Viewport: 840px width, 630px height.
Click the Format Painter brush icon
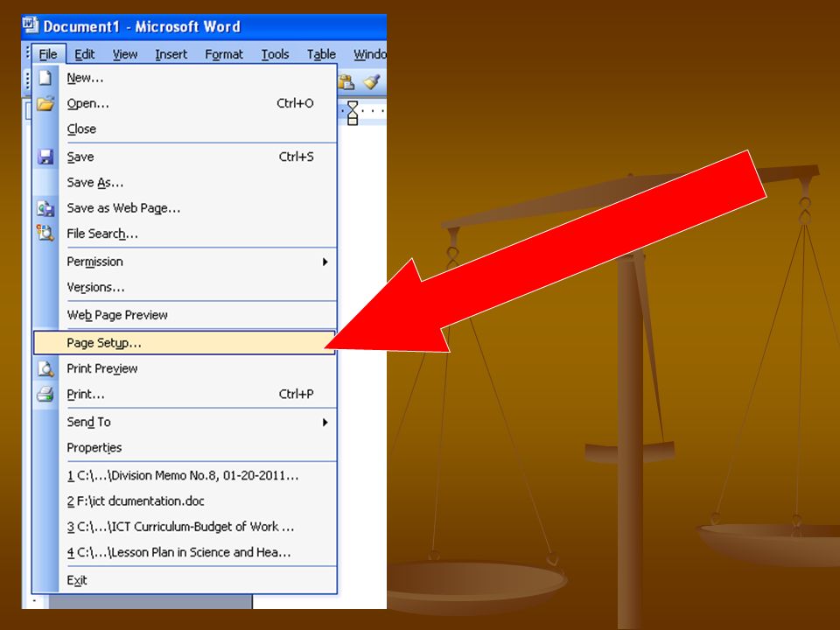372,81
